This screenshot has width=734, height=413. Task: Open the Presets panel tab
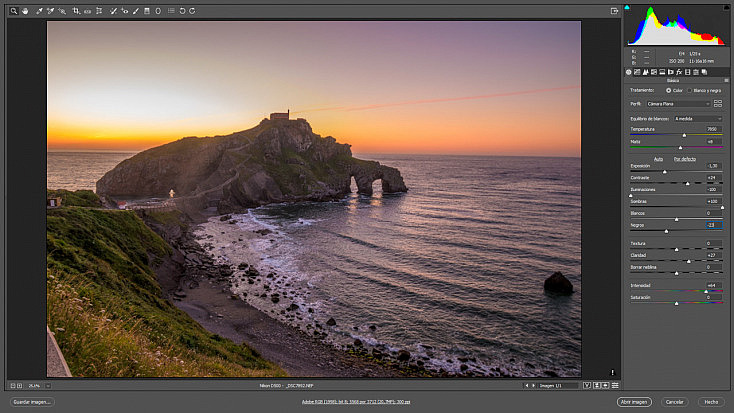coord(696,72)
